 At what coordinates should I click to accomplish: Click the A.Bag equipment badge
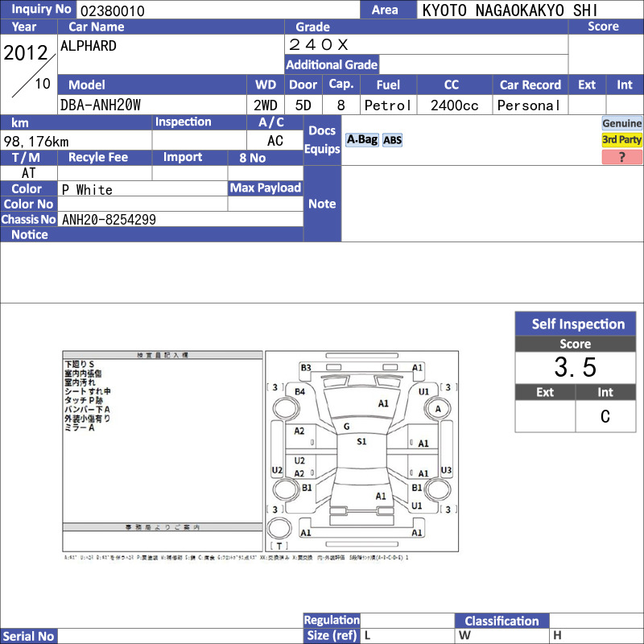coord(361,139)
